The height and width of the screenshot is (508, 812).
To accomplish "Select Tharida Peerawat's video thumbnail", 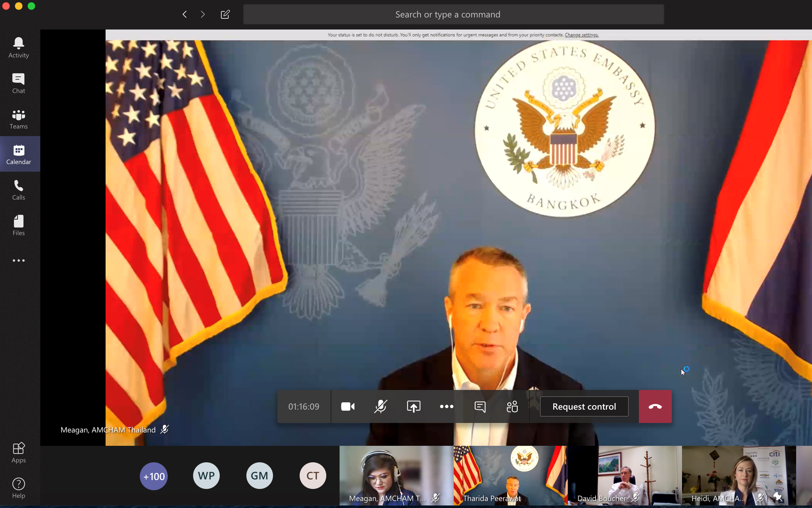I will coord(510,475).
